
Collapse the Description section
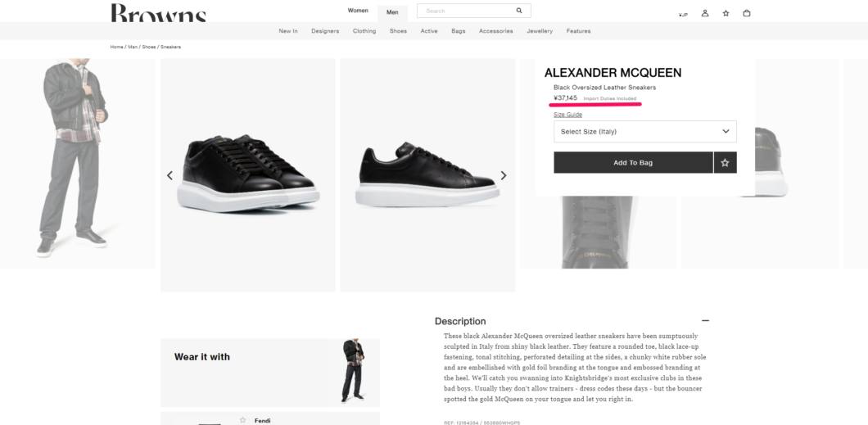[705, 320]
